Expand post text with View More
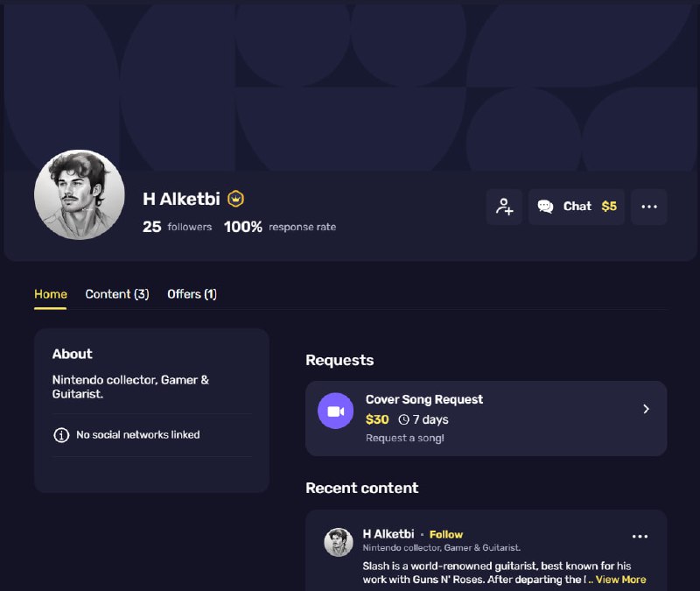The width and height of the screenshot is (700, 591). (620, 580)
